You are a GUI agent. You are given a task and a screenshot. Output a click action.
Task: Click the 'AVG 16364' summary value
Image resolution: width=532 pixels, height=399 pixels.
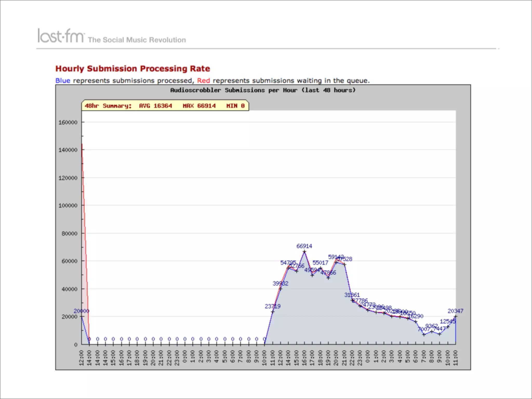click(155, 106)
